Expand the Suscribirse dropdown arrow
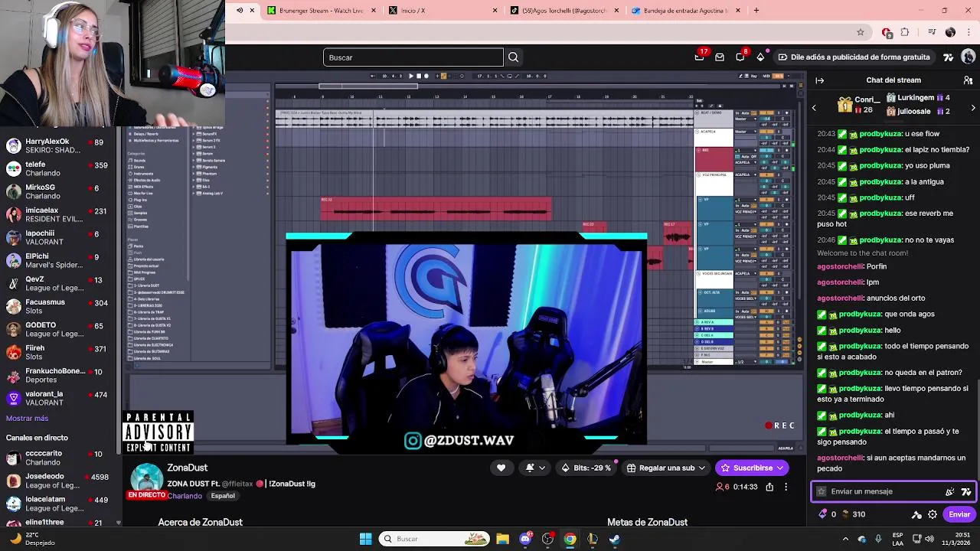This screenshot has width=980, height=551. [x=779, y=468]
